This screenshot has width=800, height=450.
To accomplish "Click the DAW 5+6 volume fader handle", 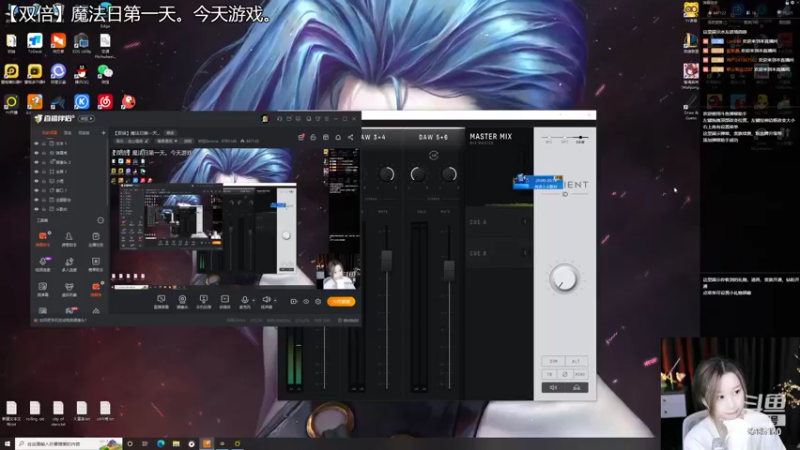I will 449,270.
